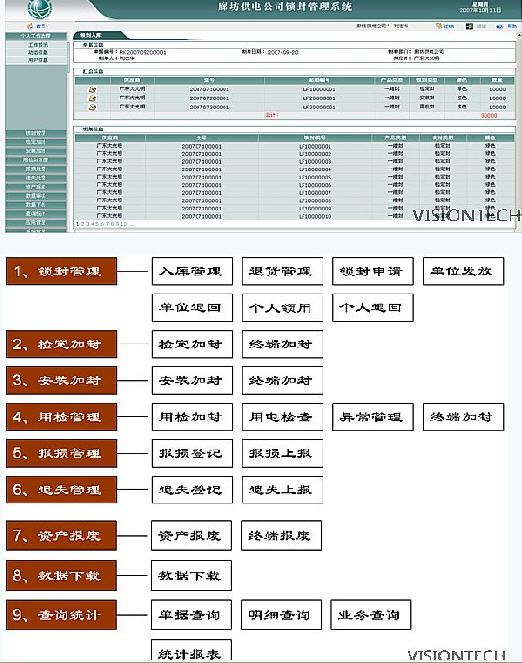
Task: Open the detail icon for batch 200707200001
Action: tap(92, 98)
